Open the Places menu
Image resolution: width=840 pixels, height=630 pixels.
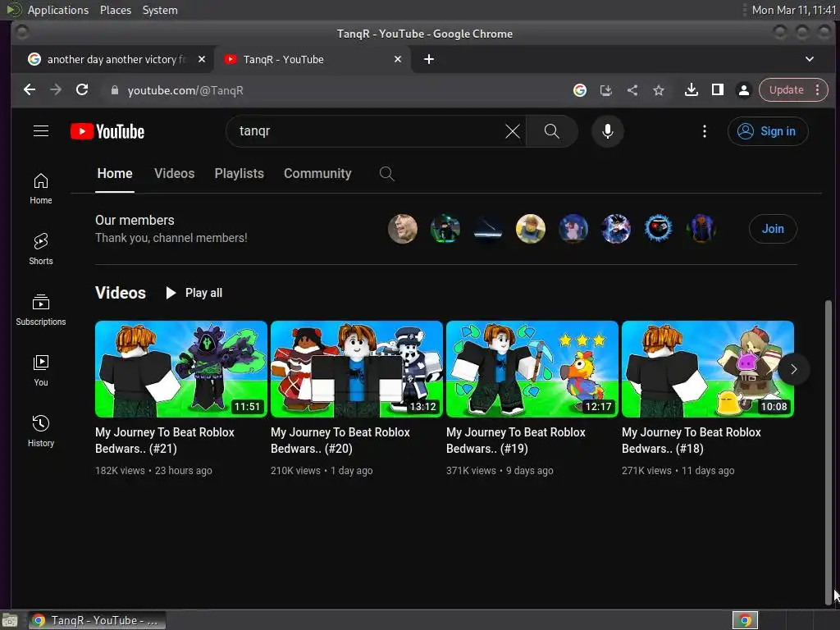[x=115, y=10]
